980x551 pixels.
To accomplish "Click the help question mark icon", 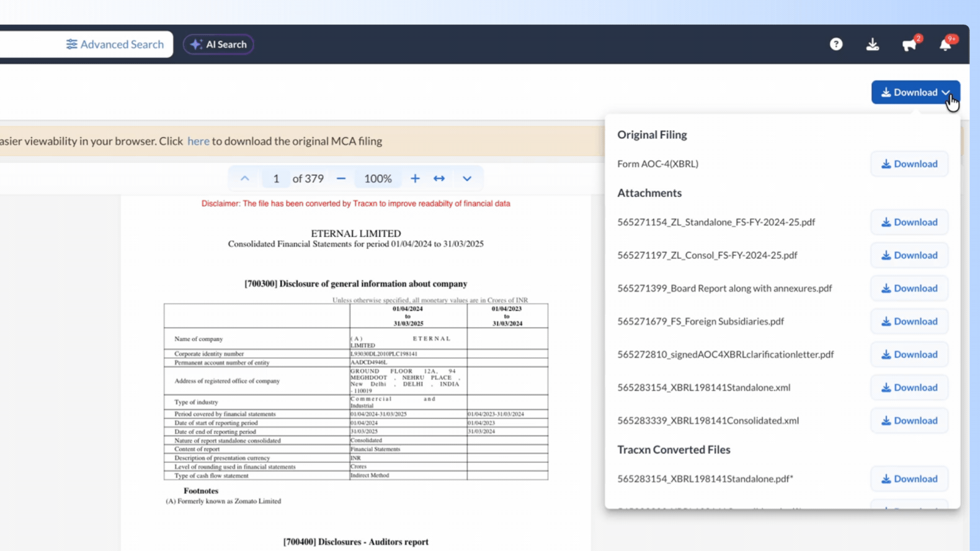I will pos(836,44).
